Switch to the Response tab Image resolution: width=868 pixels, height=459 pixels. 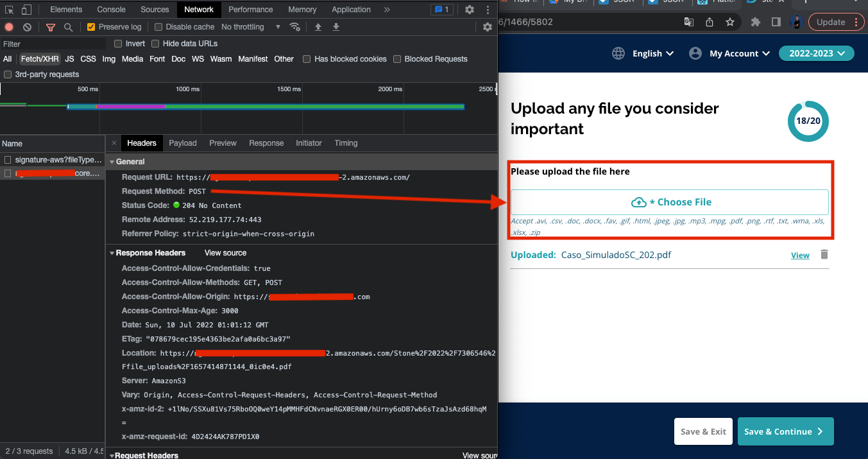click(266, 143)
